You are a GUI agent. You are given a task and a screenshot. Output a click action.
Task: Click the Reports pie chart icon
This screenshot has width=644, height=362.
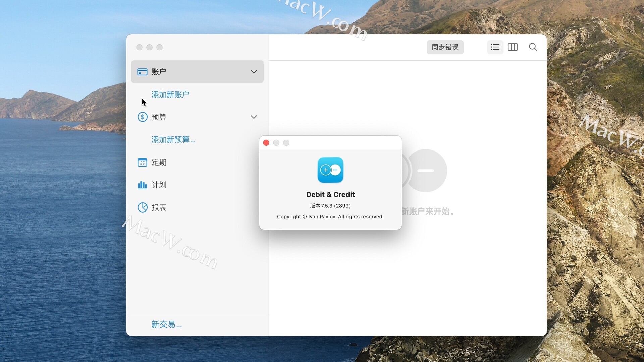142,207
